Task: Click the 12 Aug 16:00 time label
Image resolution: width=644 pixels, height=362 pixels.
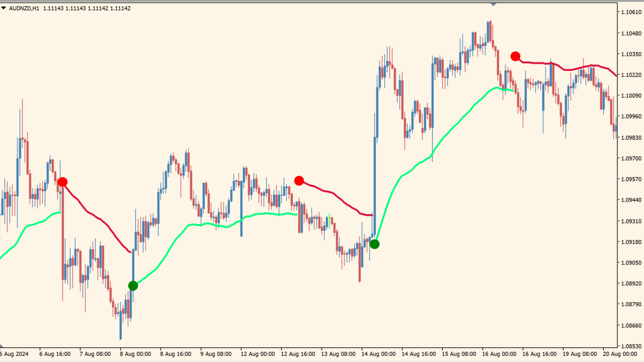Action: 298,354
